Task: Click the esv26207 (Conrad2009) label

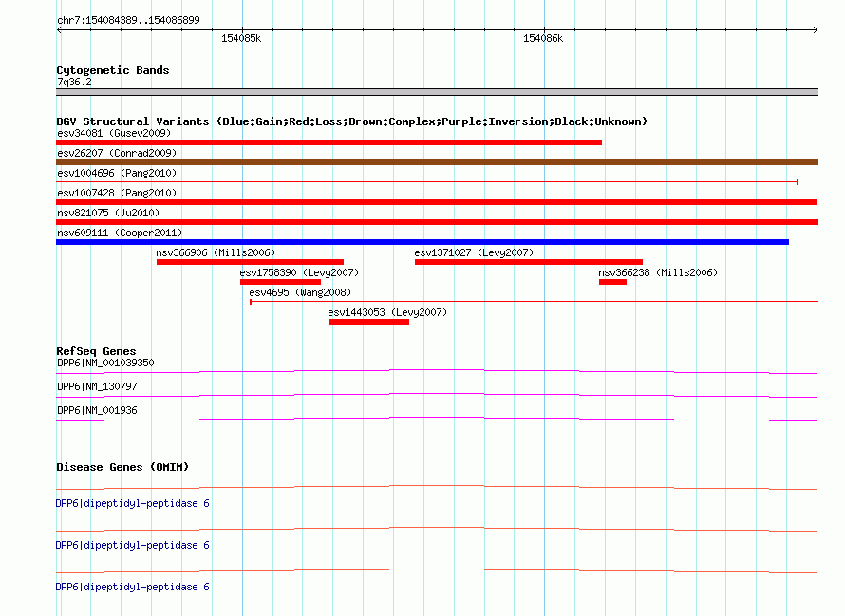Action: (x=117, y=153)
